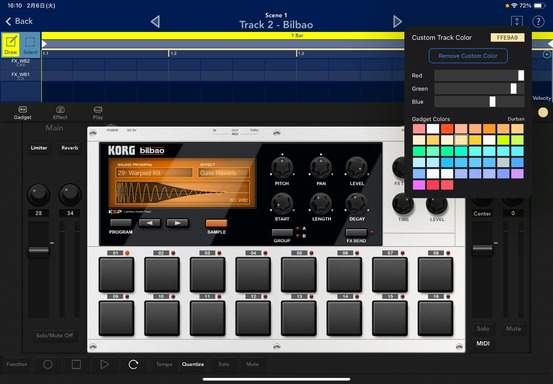Screen dimensions: 553x384
Task: Toggle the Main Reverb button
Action: pyautogui.click(x=69, y=148)
